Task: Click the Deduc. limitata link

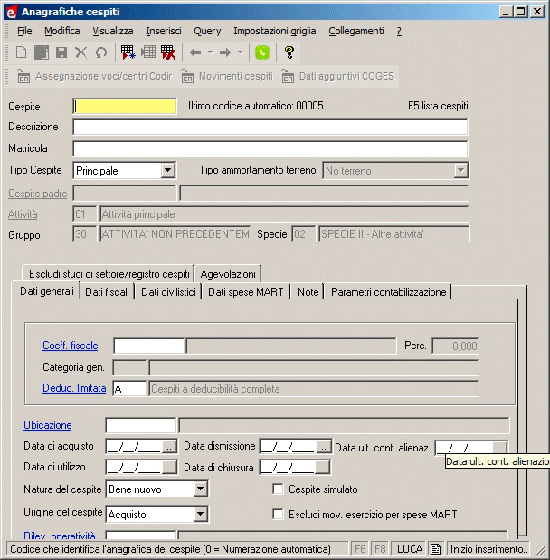Action: click(x=74, y=388)
